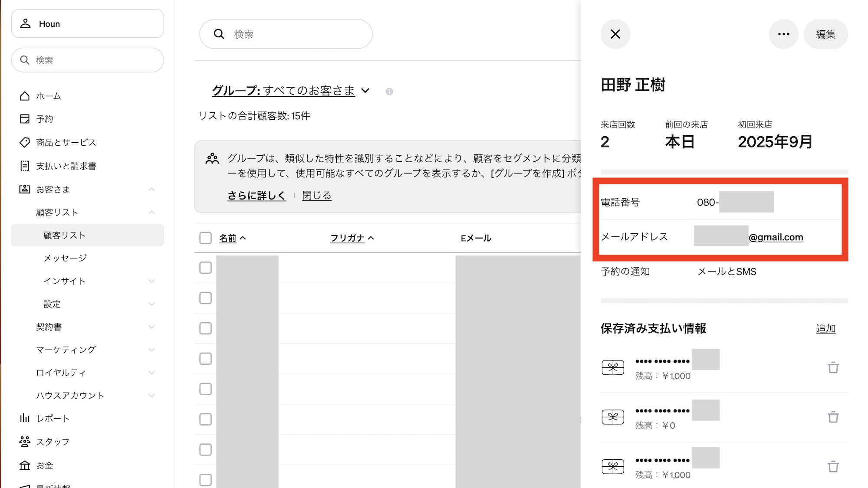The width and height of the screenshot is (868, 488).
Task: Open ハウスアカウント menu item
Action: 70,396
